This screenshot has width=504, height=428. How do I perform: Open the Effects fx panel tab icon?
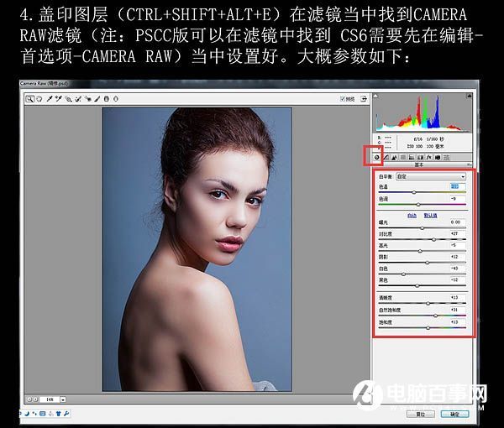pyautogui.click(x=429, y=157)
